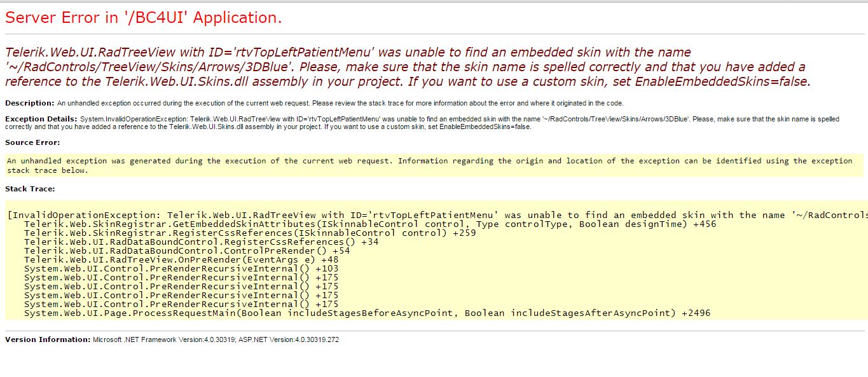This screenshot has height=377, width=868.
Task: Click the description sentence about unhandled exception
Action: [x=340, y=103]
